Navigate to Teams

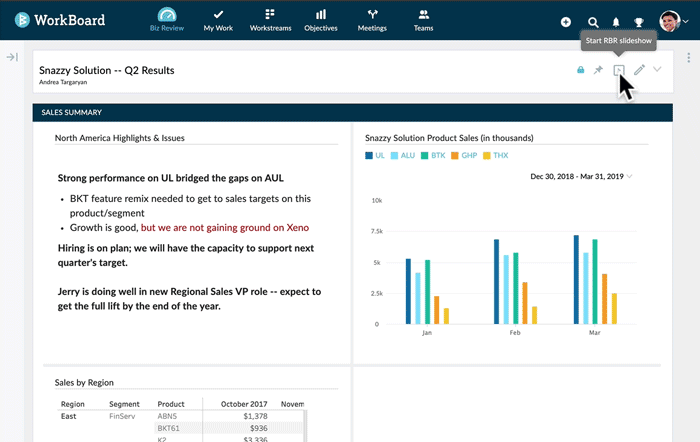click(423, 21)
